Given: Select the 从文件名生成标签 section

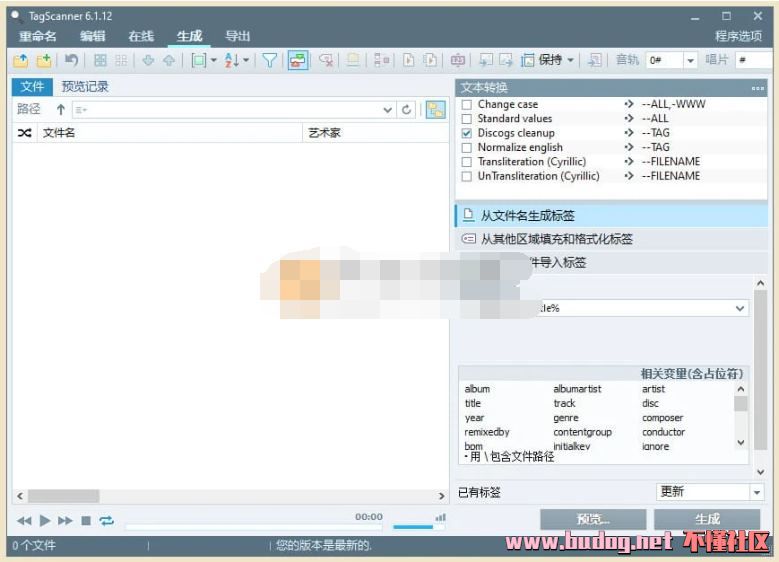Looking at the screenshot, I should coord(611,216).
